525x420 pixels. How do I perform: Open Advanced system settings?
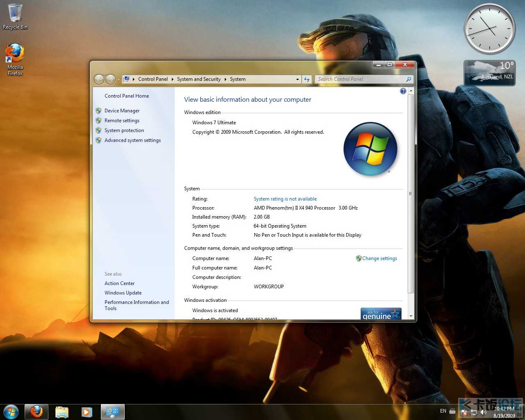point(132,140)
